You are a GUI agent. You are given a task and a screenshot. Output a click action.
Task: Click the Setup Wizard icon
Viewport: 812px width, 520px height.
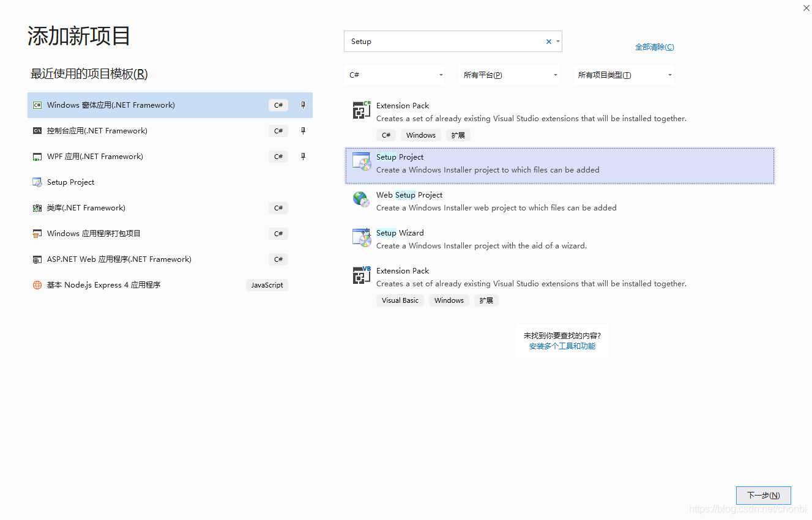[362, 237]
